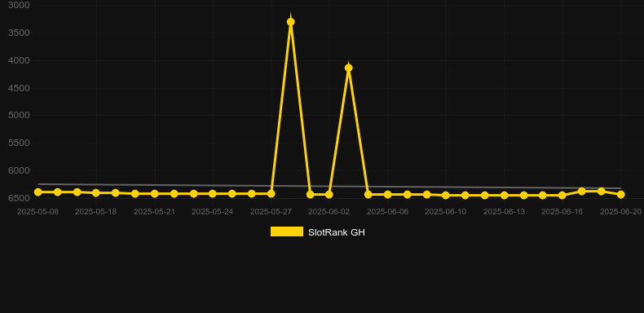
Task: Click the data point for 2025-05-27
Action: 271,193
